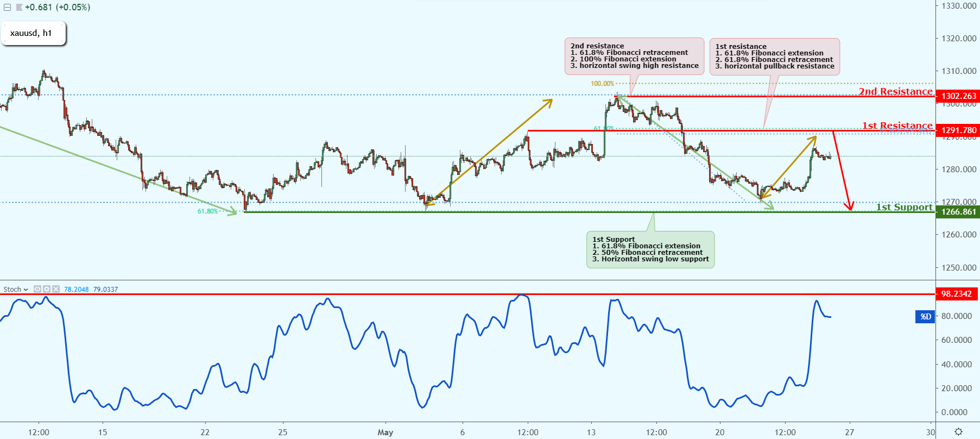Screen dimensions: 980x439
Task: Click the 98.2342 stochastic level label
Action: tap(957, 294)
